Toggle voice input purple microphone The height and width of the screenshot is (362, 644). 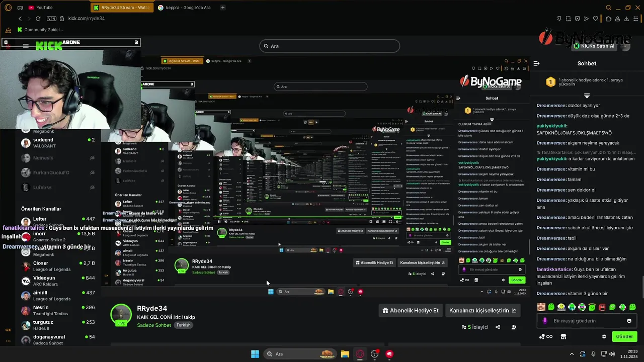tap(545, 321)
